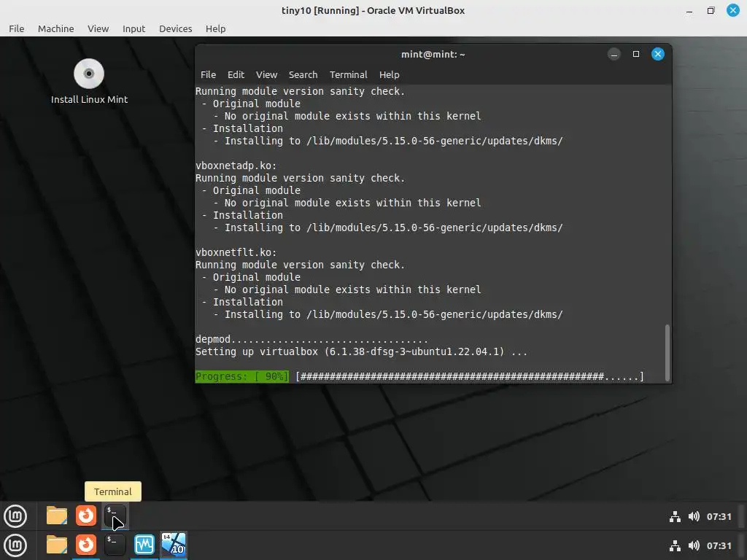Click the guest panel show-desktop strip

coord(743,516)
